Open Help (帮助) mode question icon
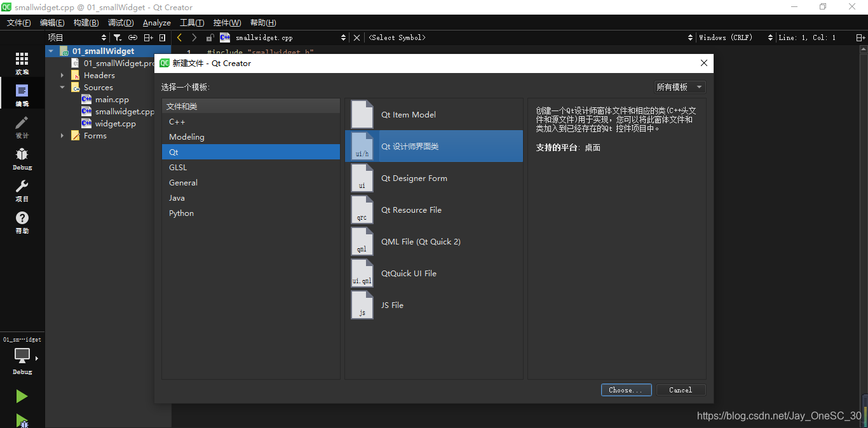 click(22, 222)
